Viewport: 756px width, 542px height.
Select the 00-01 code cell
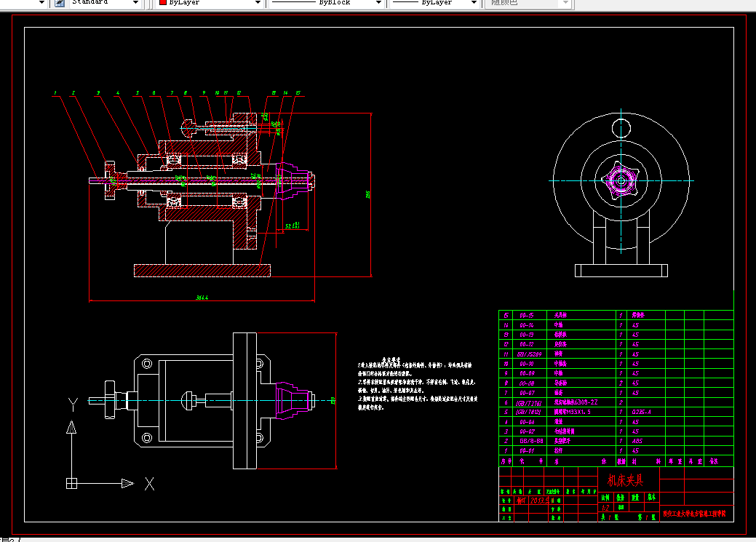click(x=527, y=450)
